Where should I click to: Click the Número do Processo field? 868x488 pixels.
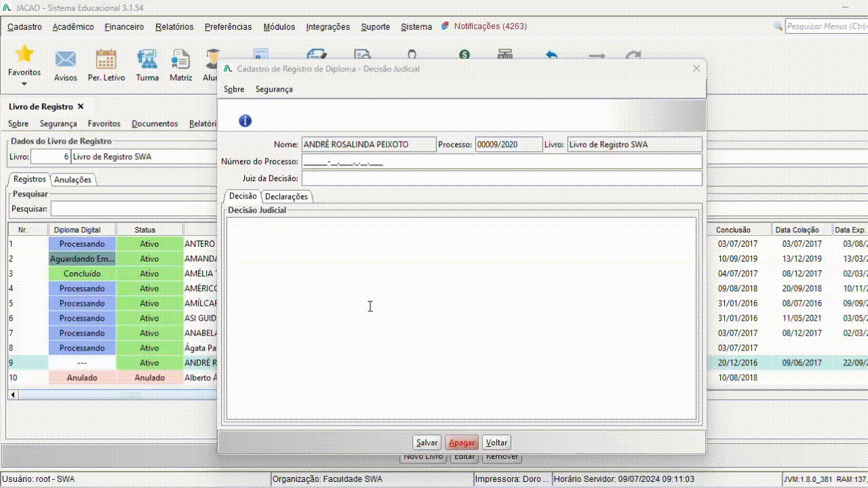click(502, 161)
